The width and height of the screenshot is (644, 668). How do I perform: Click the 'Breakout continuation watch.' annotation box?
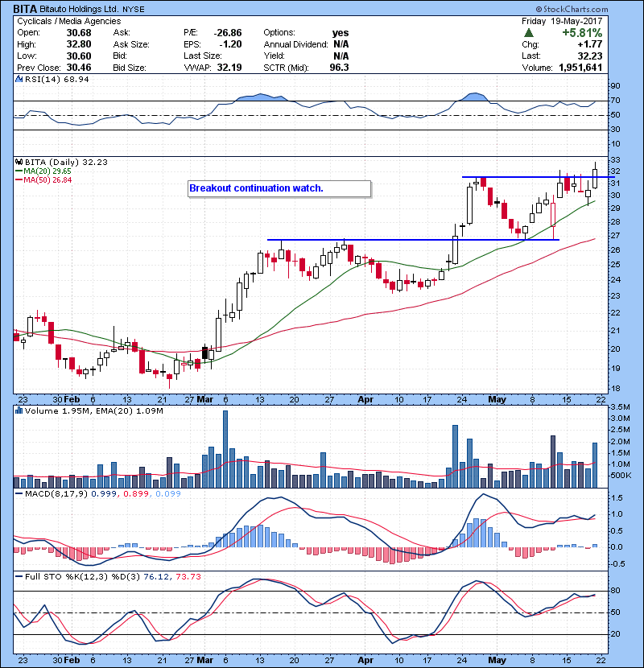(x=279, y=188)
